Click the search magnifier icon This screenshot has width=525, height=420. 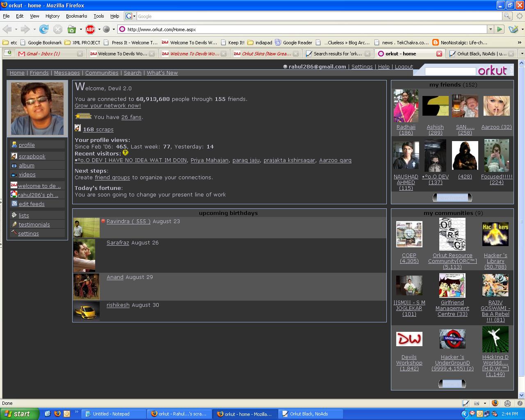click(x=507, y=16)
